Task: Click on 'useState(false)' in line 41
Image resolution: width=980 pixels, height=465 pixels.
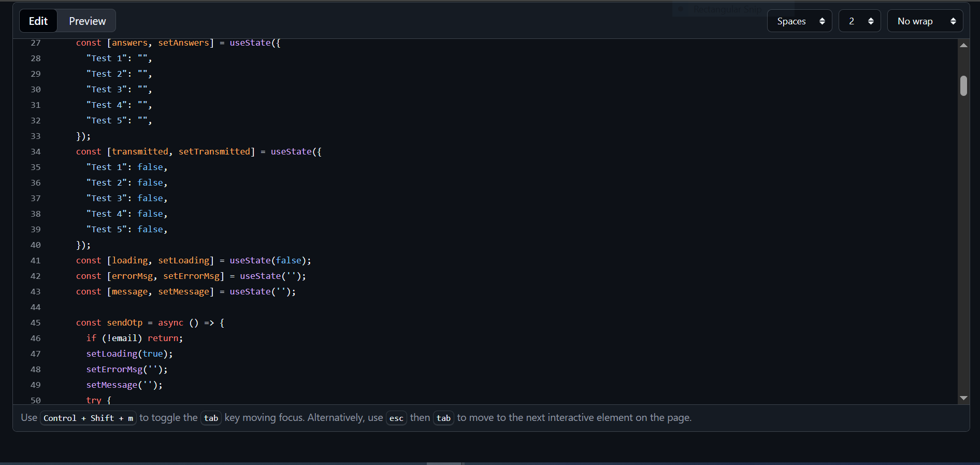Action: [x=268, y=261]
